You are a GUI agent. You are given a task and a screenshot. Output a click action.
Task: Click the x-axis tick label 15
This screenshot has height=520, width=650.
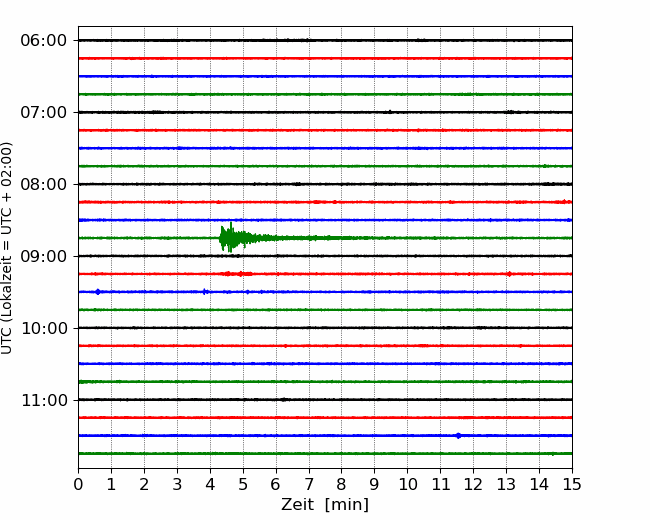[x=572, y=484]
